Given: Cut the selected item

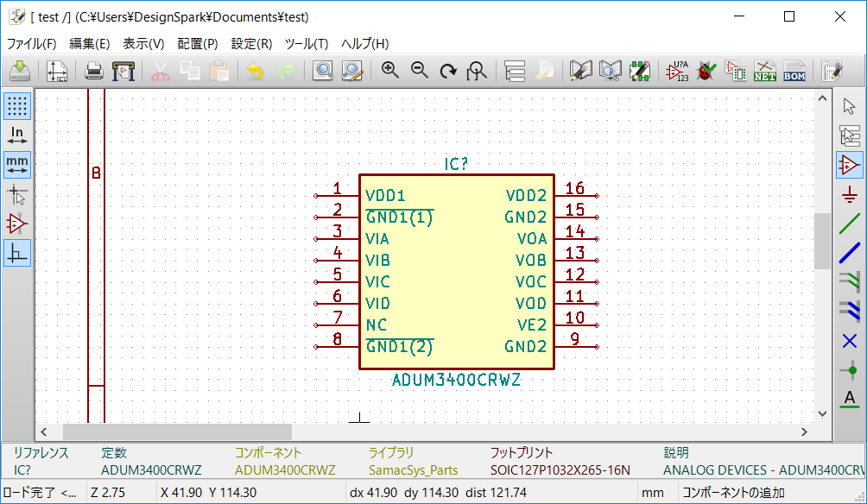Looking at the screenshot, I should coord(161,71).
